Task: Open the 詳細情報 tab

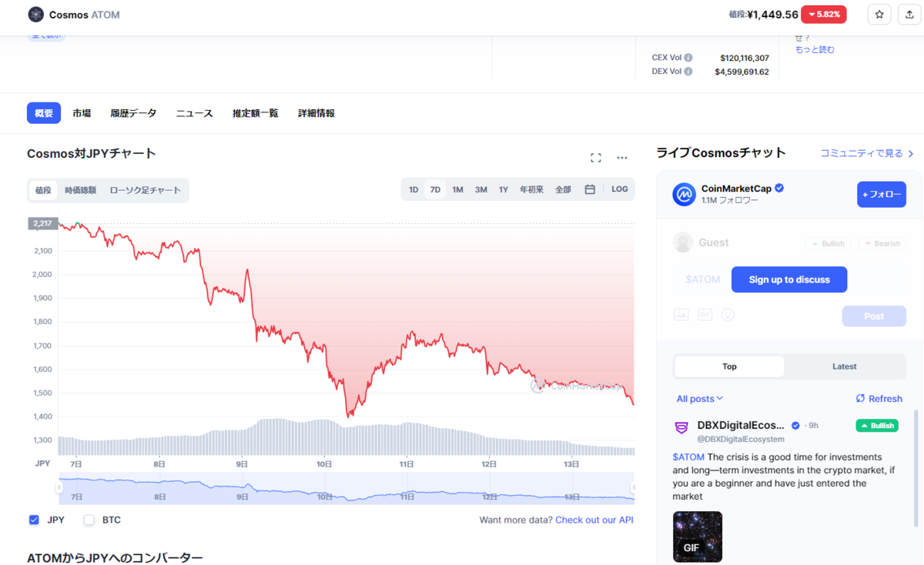Action: click(x=316, y=113)
